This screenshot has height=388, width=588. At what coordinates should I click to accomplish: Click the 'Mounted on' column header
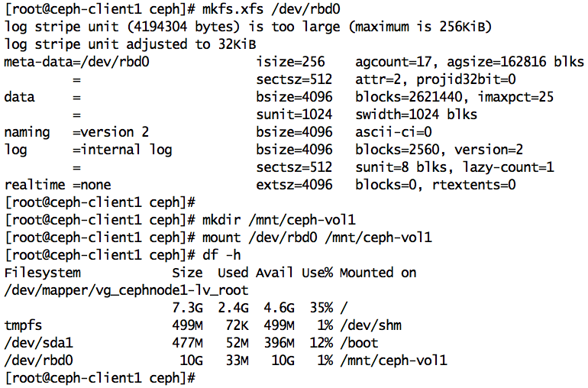tap(378, 273)
